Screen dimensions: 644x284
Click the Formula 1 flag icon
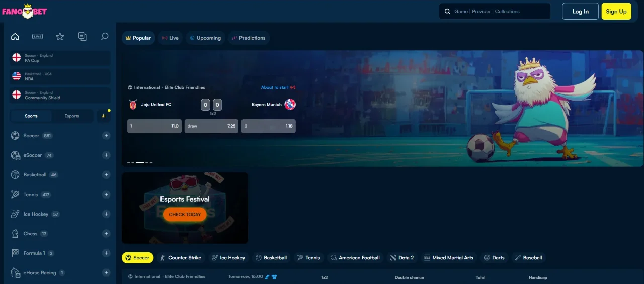[15, 253]
